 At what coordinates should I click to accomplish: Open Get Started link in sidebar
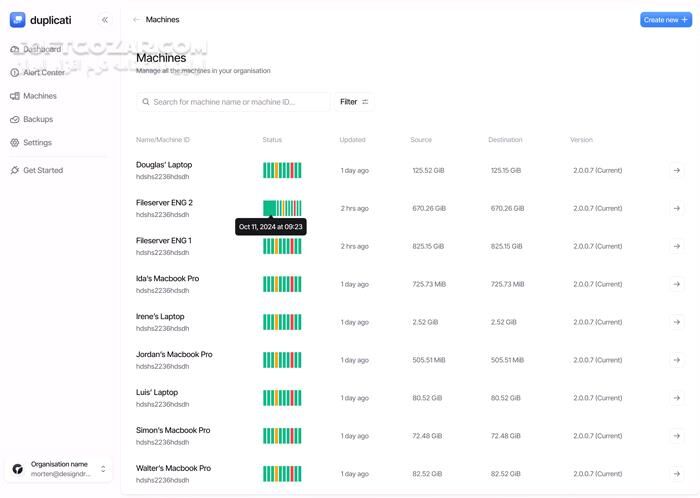click(x=42, y=171)
